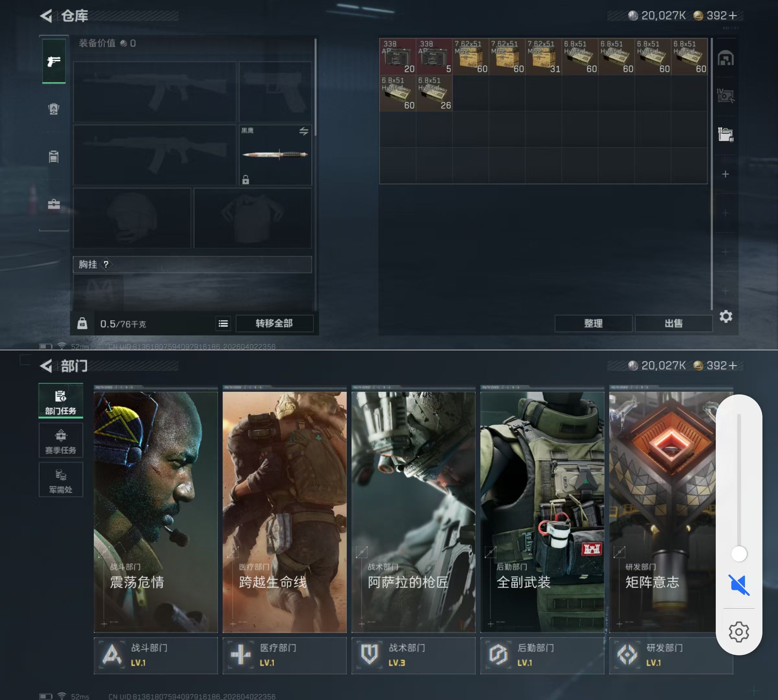
Task: Open the briefcase safe box tab
Action: [53, 204]
